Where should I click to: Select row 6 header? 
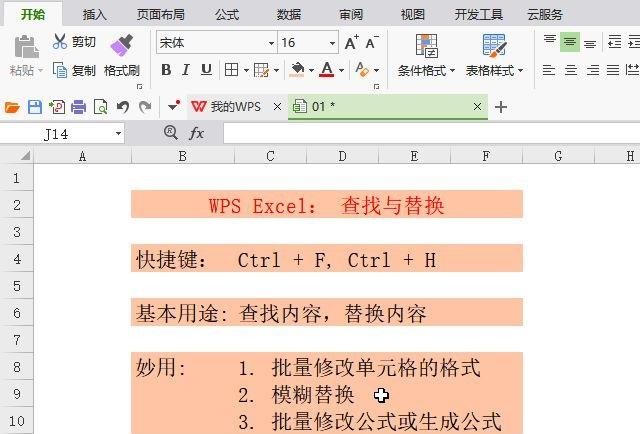point(17,313)
